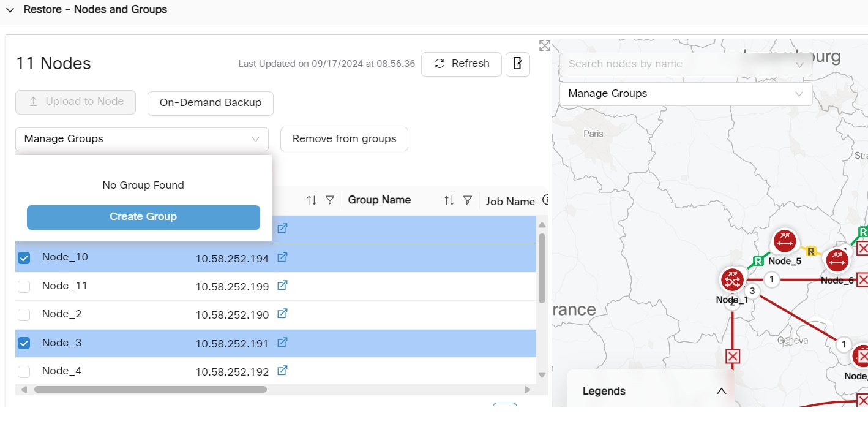
Task: Click the IP address 10.58.252.199
Action: [x=232, y=287]
